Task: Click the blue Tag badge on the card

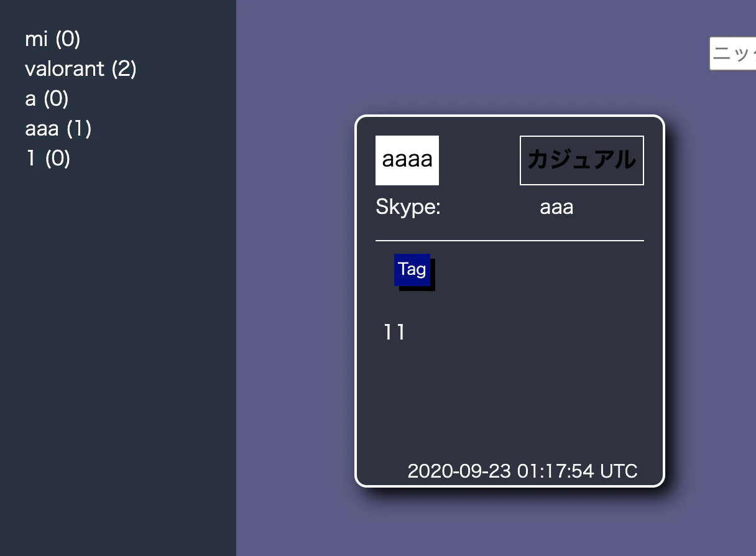Action: 412,269
